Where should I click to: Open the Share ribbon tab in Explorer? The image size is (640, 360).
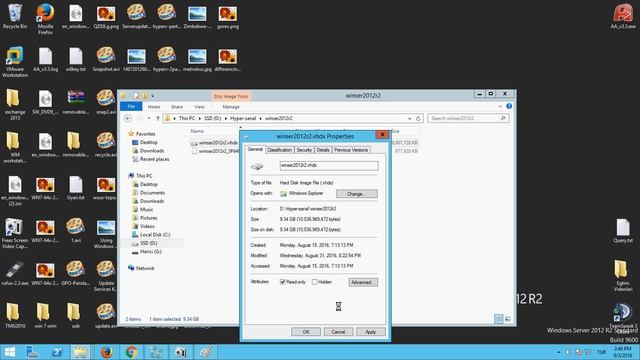tap(177, 107)
